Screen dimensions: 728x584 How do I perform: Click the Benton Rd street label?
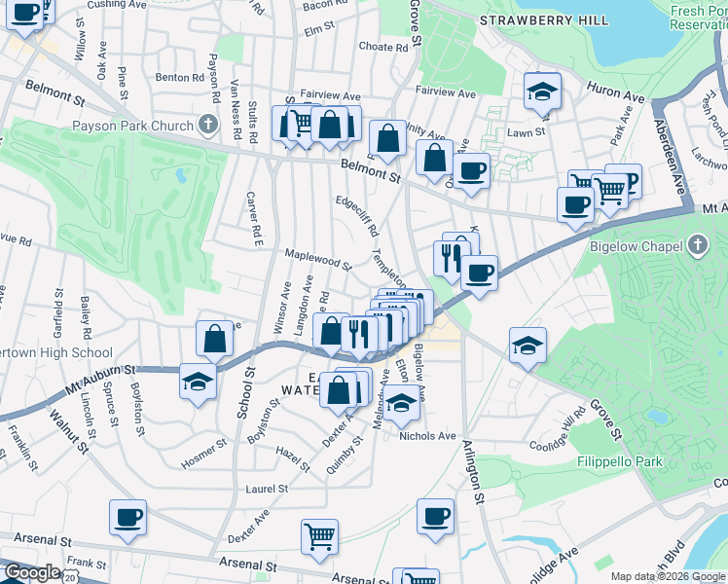coord(180,78)
